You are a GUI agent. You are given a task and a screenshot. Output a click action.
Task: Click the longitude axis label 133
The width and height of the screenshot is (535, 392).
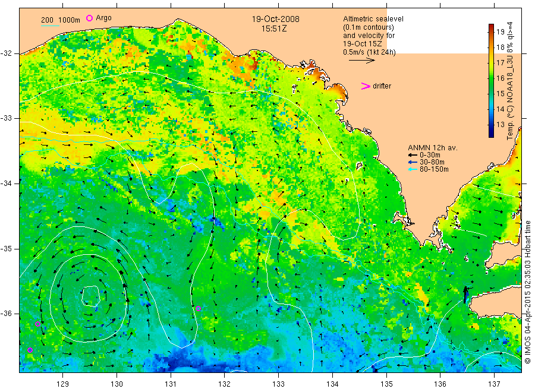coord(278,384)
